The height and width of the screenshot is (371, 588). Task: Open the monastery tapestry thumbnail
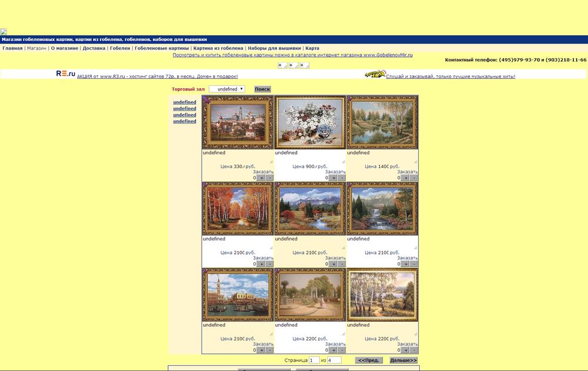coord(238,122)
